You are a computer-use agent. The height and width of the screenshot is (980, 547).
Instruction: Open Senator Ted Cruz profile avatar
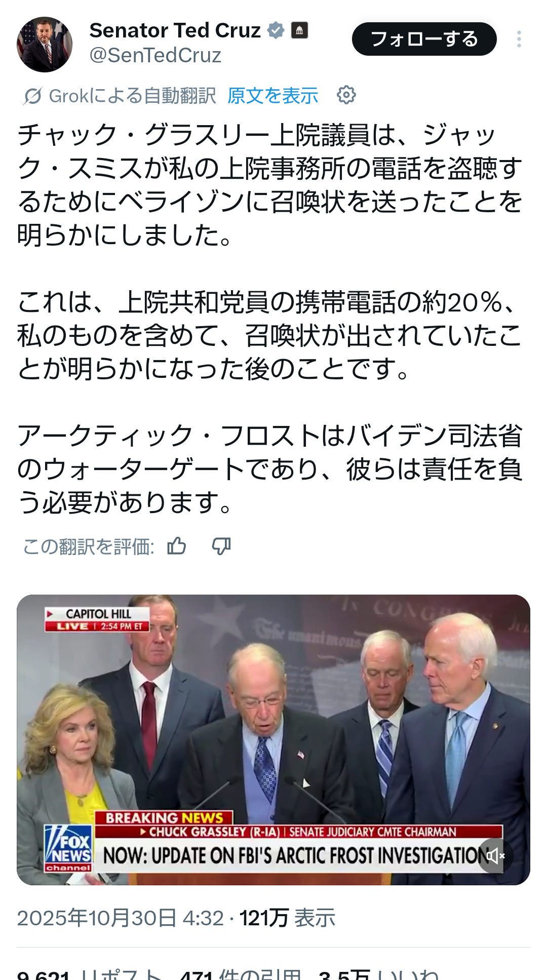(x=45, y=45)
